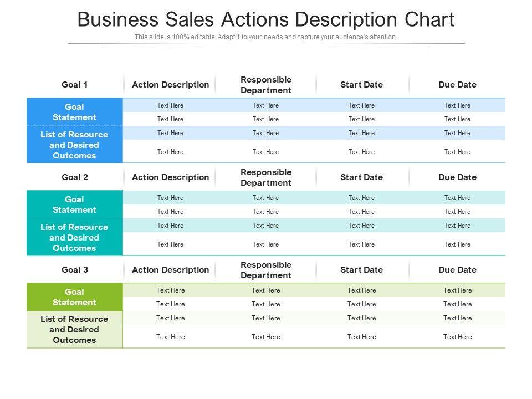Screen dimensions: 532x399
Task: Click pale green "List of Resource and Desired Outcomes" cell
Action: pyautogui.click(x=75, y=330)
